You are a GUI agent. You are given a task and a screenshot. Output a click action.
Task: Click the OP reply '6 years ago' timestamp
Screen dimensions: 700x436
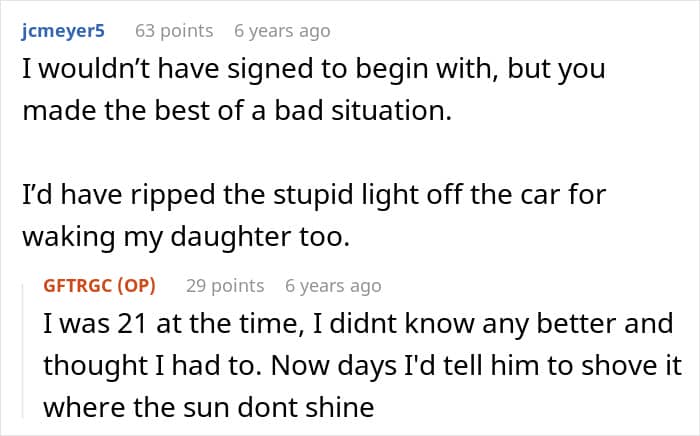(333, 286)
